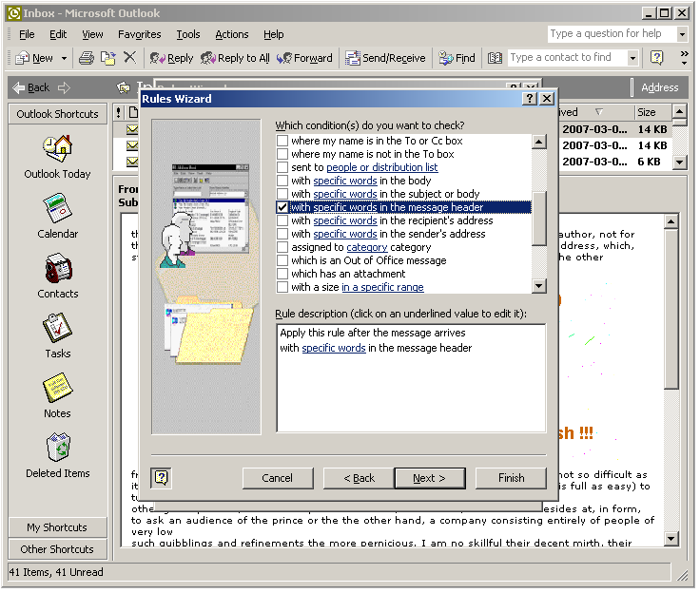Check 'which has an attachment' condition
This screenshot has width=700, height=593.
[x=282, y=275]
